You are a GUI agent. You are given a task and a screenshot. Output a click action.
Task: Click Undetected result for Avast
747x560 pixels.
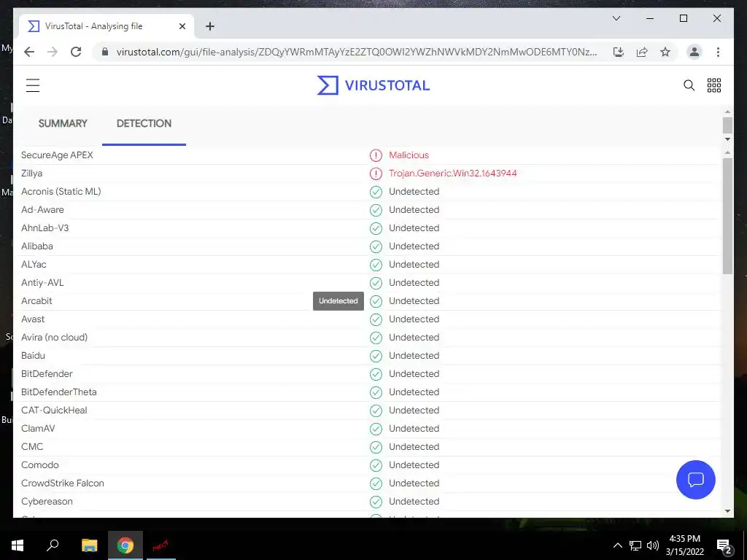tap(414, 319)
